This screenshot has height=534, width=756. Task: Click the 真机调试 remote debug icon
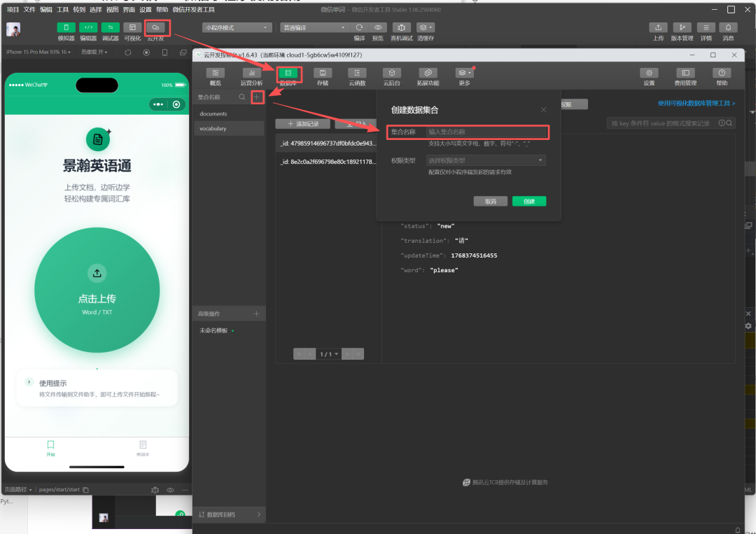click(x=402, y=27)
